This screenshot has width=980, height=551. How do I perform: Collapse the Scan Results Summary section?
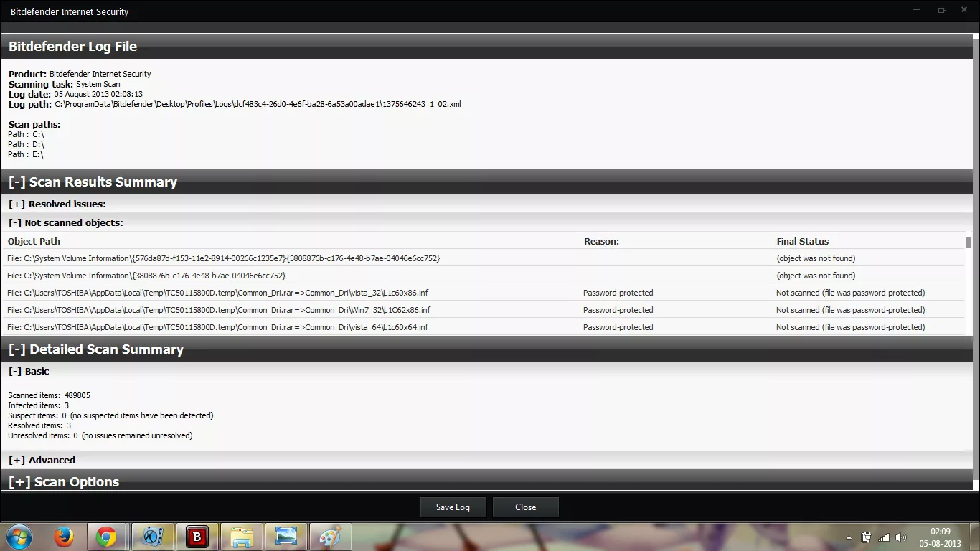coord(17,182)
